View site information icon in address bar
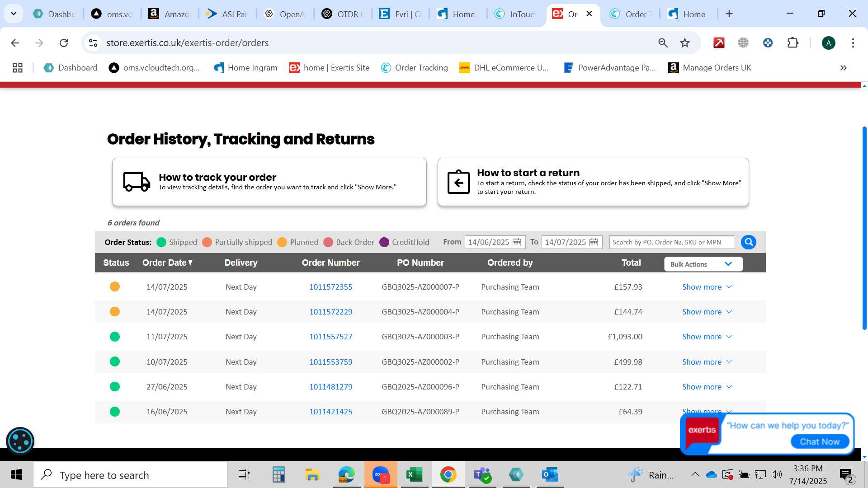Viewport: 868px width, 488px height. (x=93, y=43)
